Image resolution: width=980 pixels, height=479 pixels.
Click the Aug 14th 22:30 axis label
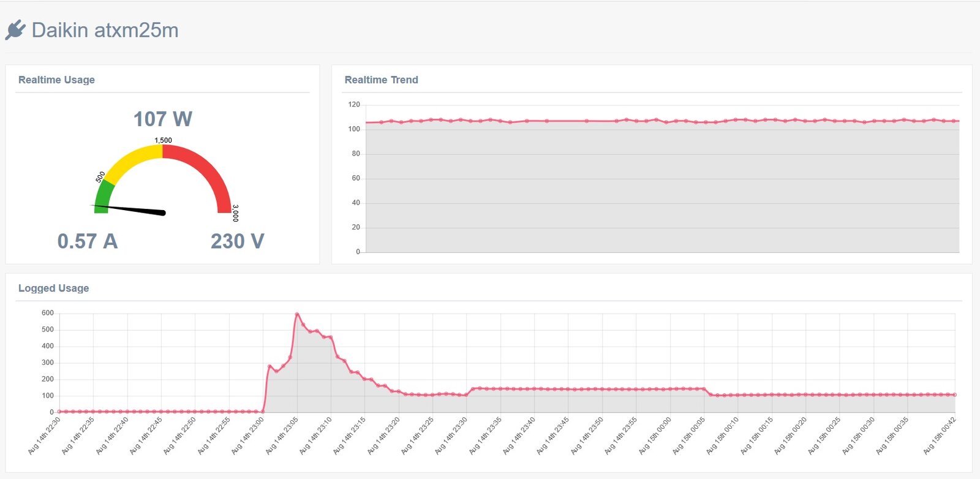[44, 436]
